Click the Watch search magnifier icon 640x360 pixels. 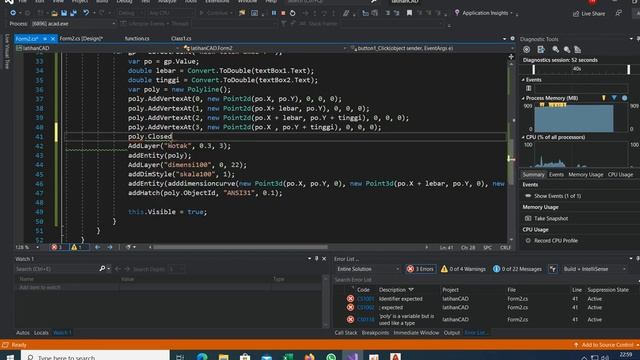point(102,269)
